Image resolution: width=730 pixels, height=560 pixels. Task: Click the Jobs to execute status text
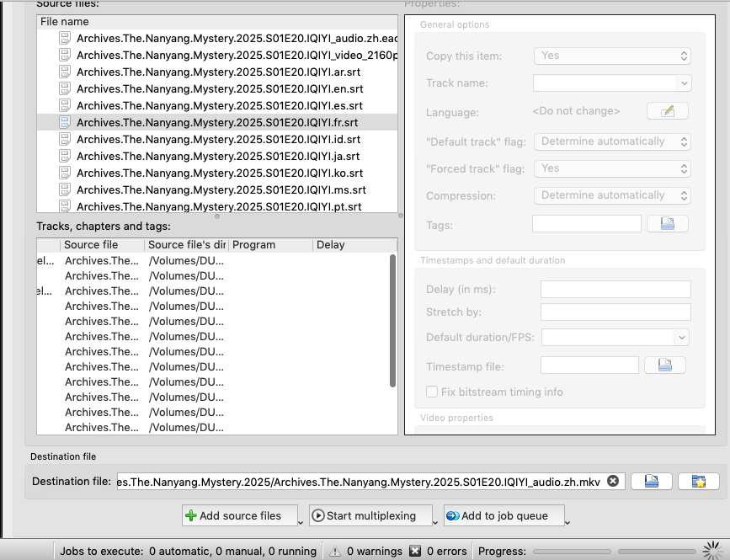[188, 551]
